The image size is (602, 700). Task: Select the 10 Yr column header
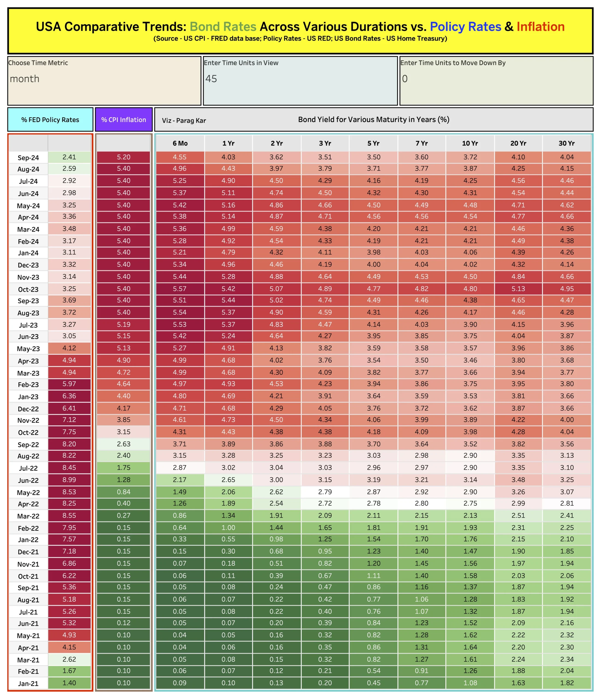pos(471,143)
